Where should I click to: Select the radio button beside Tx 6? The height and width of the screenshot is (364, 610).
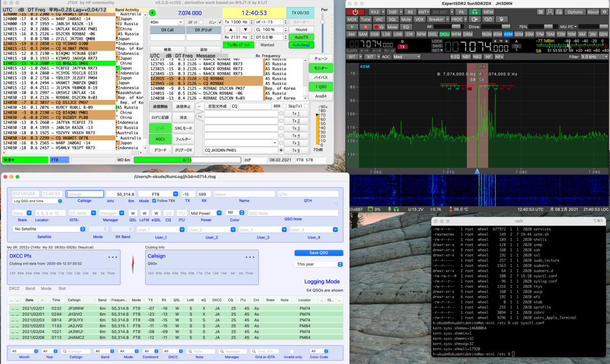pos(281,150)
